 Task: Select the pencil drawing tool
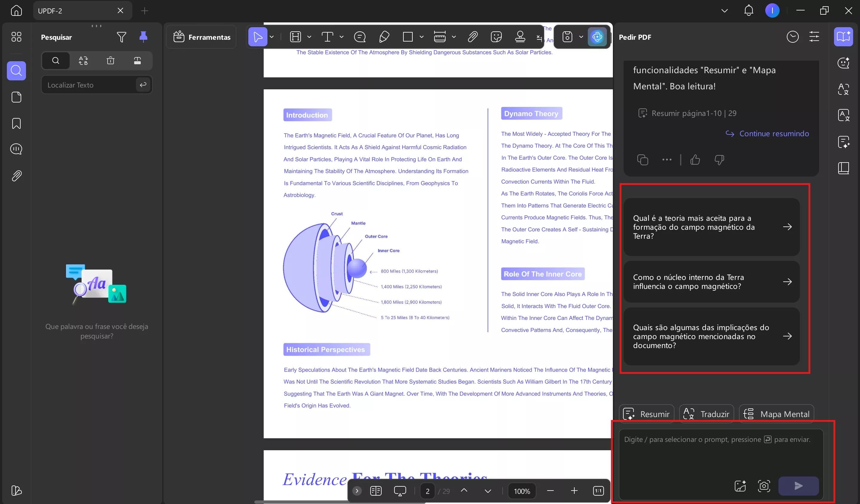(x=384, y=37)
